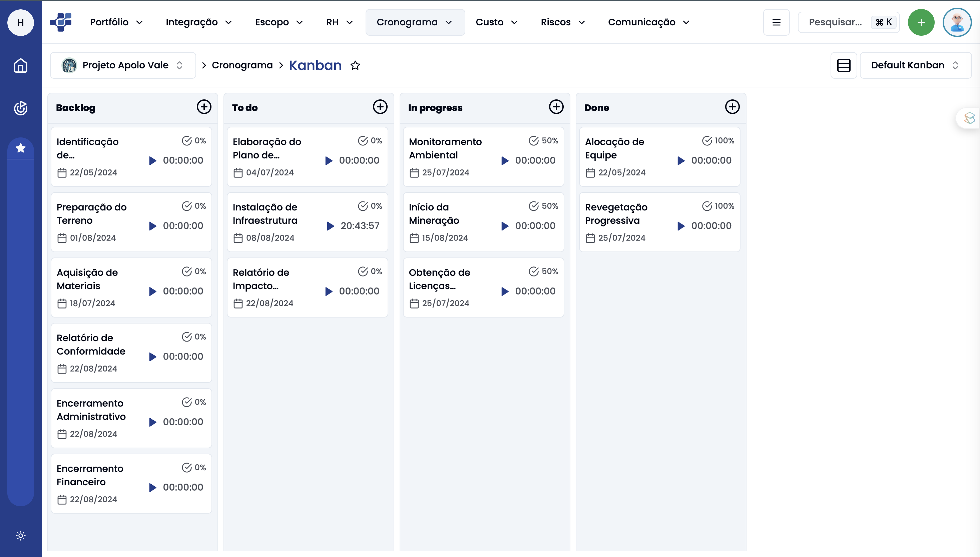
Task: Toggle completion check on Início da Mineração
Action: point(534,206)
